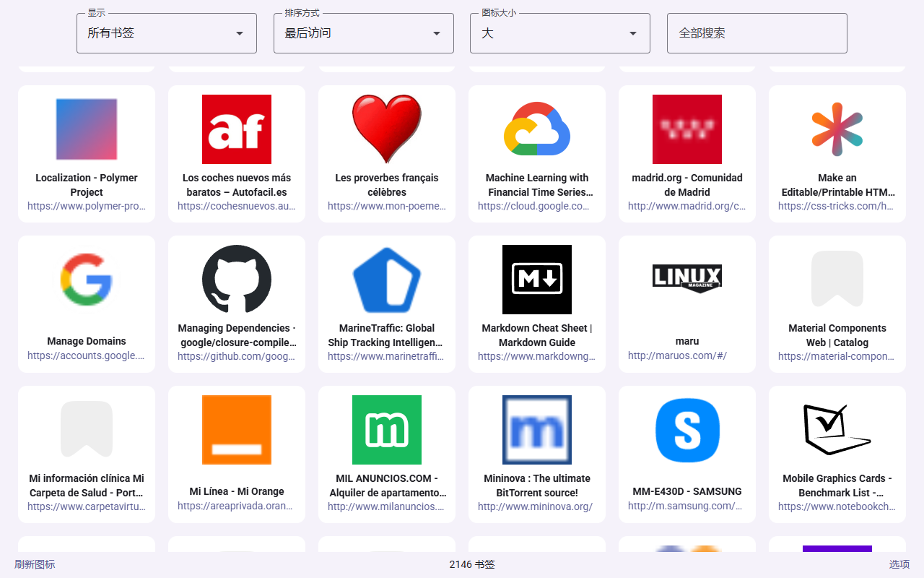Click the 'maru' bookmark title
The width and height of the screenshot is (924, 578).
[687, 341]
